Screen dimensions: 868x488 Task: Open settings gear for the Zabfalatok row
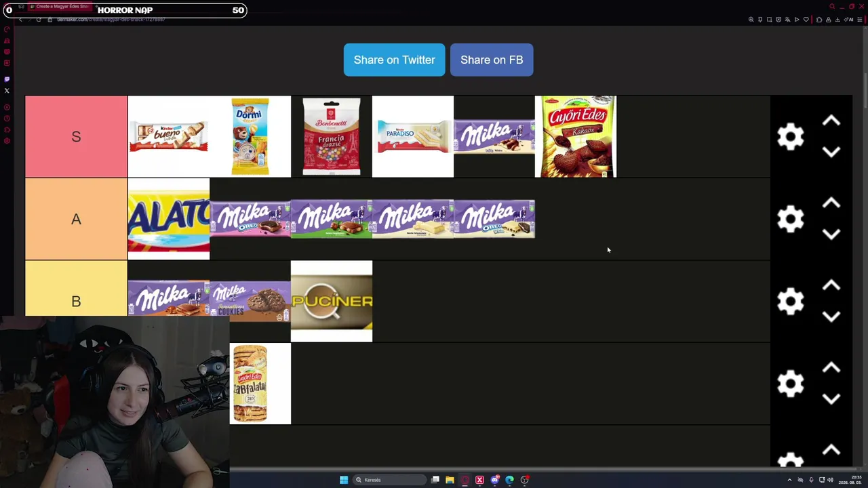point(791,384)
